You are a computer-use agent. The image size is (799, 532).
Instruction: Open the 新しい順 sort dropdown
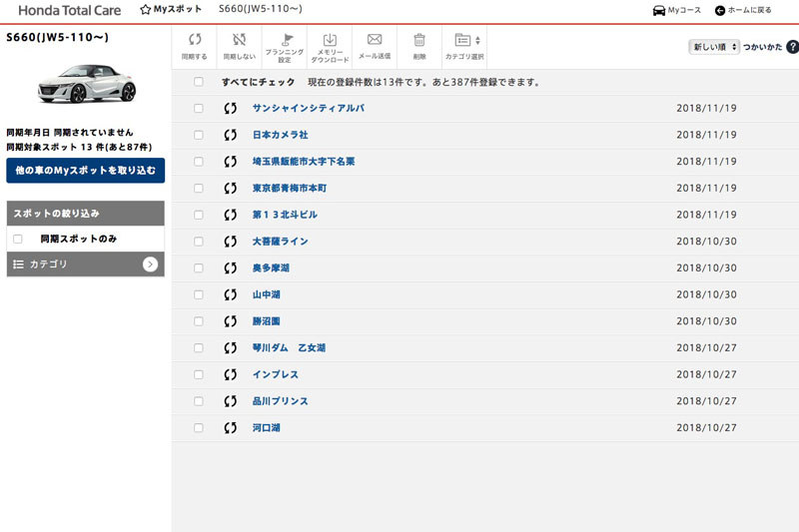[713, 47]
